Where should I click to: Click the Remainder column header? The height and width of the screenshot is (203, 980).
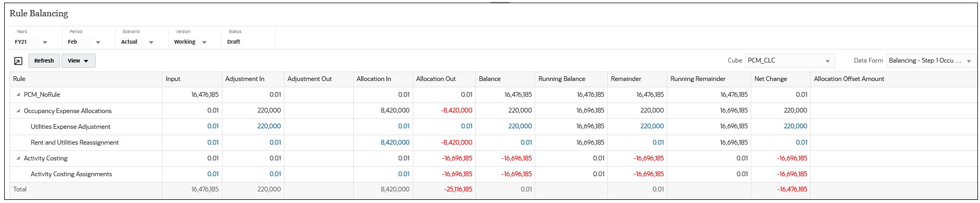click(x=637, y=79)
